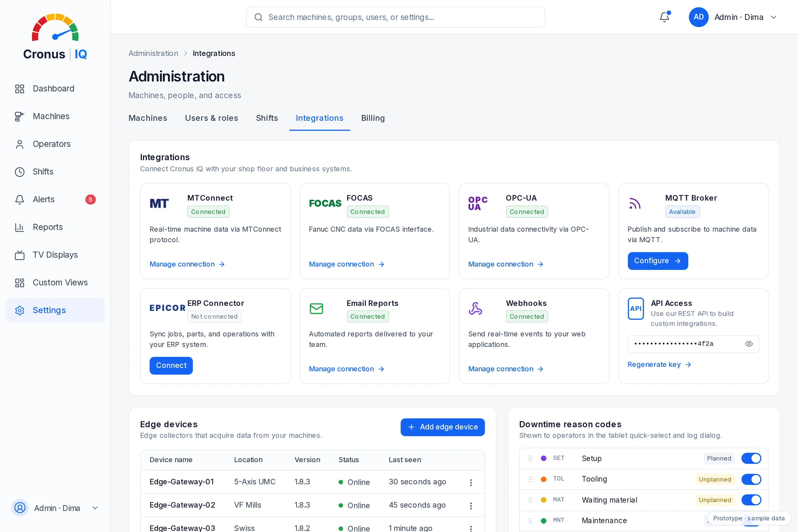This screenshot has width=798, height=532.
Task: Click the Webhooks icon
Action: 475,309
